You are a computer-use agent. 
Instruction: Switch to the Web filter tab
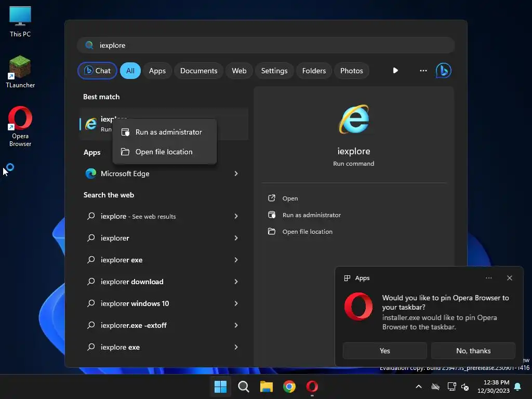pyautogui.click(x=239, y=71)
